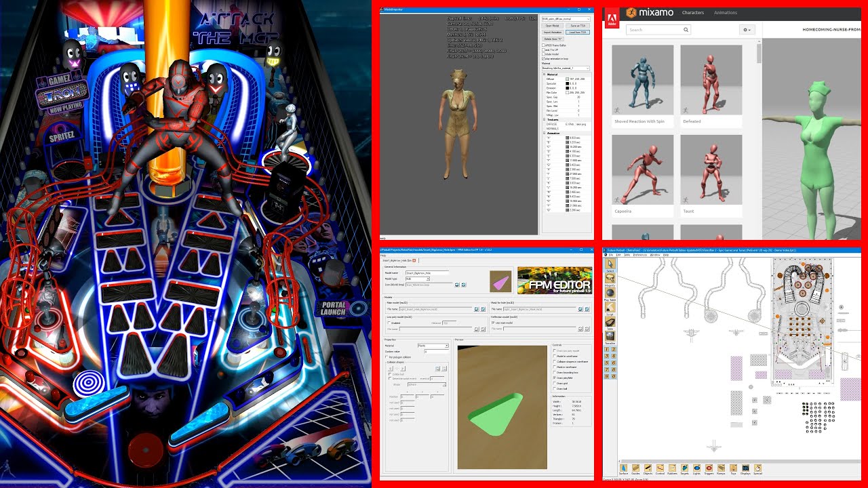Viewport: 868px width, 488px height.
Task: Click the Import Animation button
Action: coord(552,32)
